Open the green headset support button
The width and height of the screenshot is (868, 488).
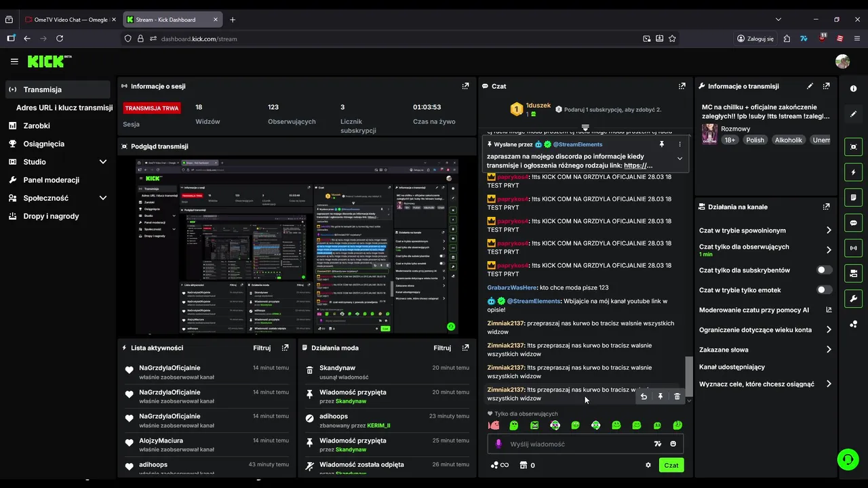(x=848, y=460)
